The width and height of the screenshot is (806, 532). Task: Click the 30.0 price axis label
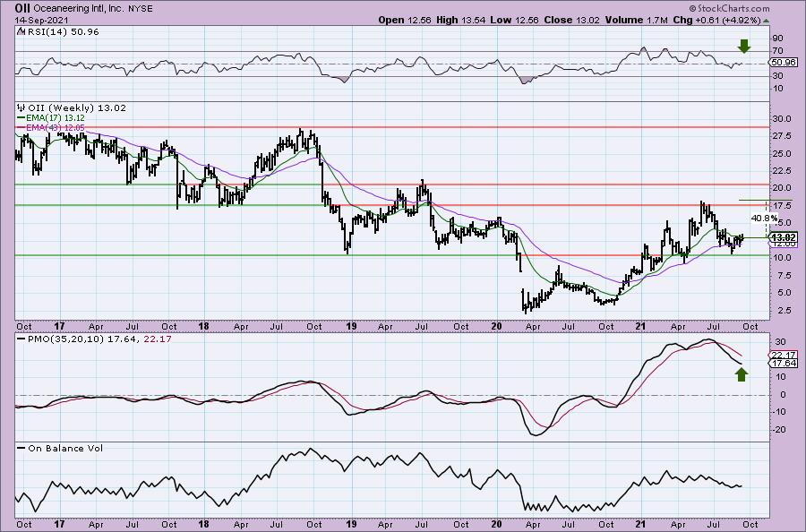[783, 119]
